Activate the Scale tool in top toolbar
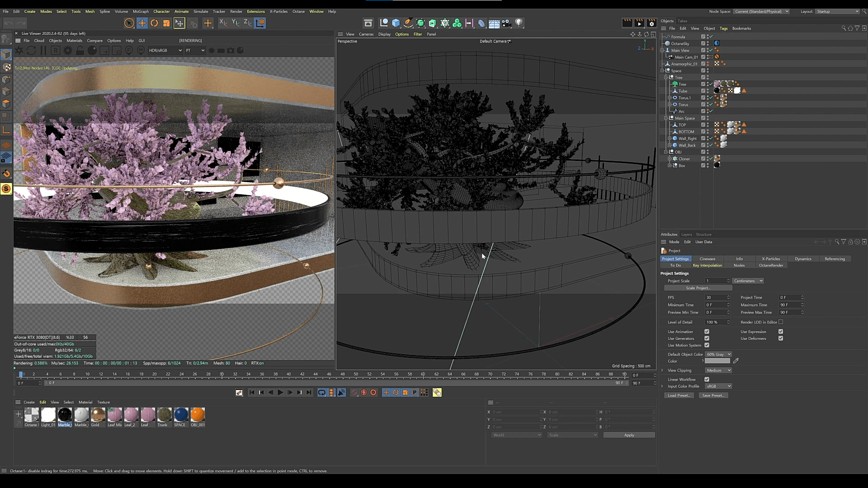Viewport: 868px width, 488px height. (x=166, y=23)
